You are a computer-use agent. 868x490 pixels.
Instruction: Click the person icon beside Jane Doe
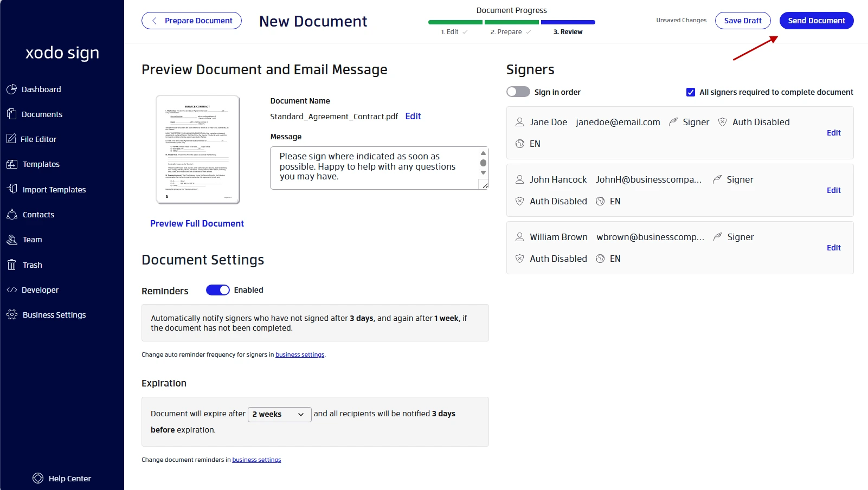pyautogui.click(x=519, y=122)
